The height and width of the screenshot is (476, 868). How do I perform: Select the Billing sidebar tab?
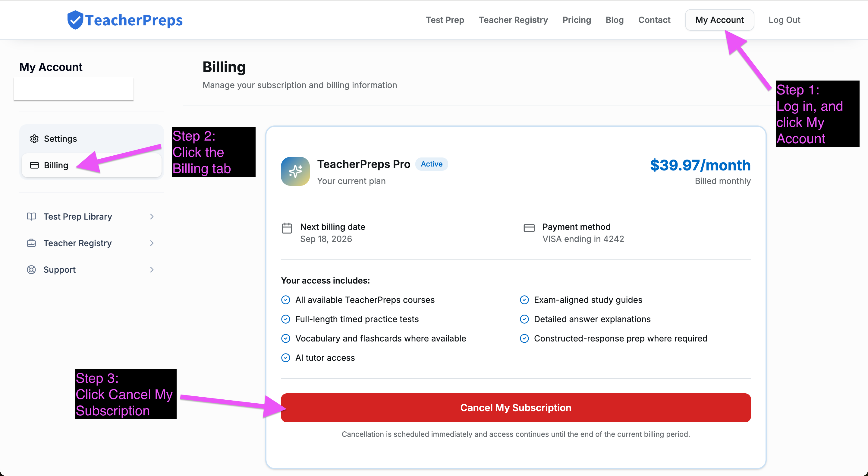[92, 165]
